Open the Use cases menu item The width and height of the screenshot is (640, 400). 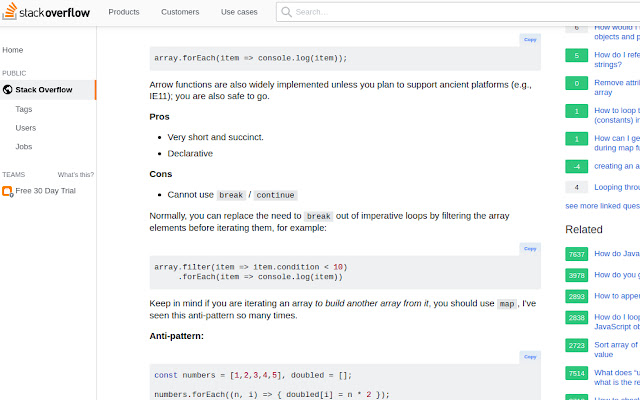[239, 12]
